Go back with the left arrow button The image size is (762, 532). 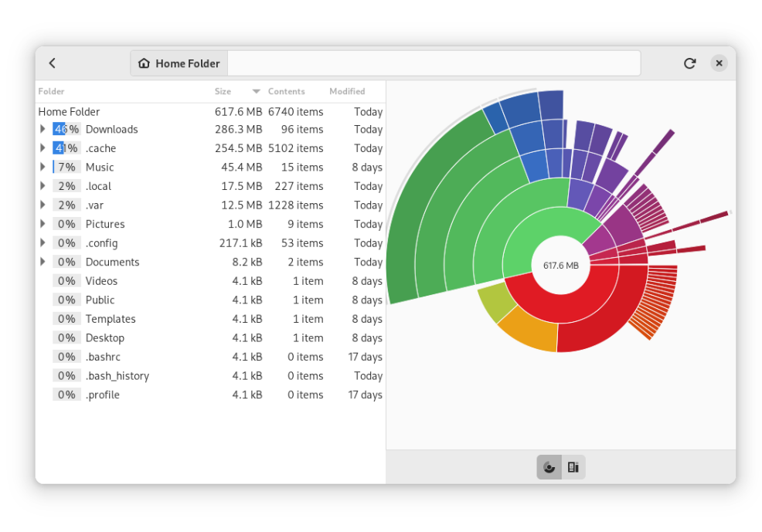(53, 63)
